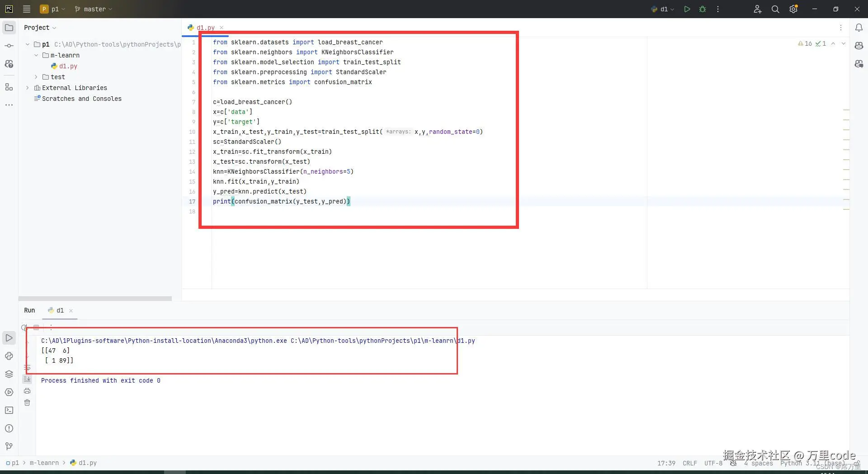Open the main hamburger menu

[x=27, y=9]
